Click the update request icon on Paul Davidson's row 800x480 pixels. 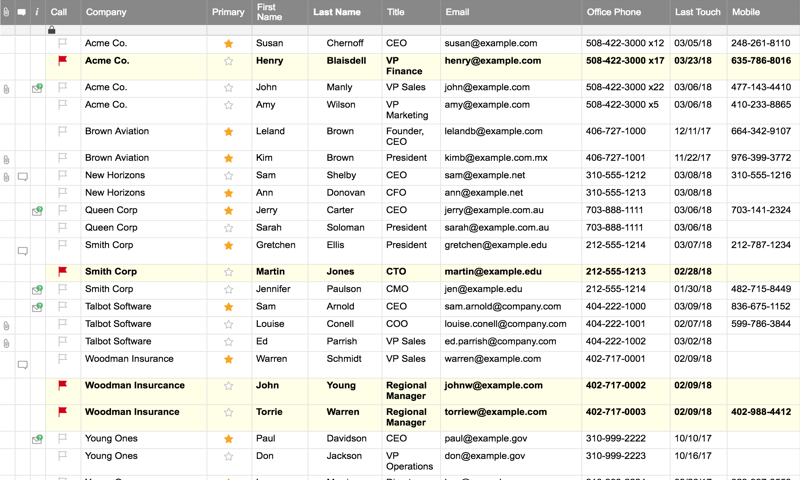[37, 439]
